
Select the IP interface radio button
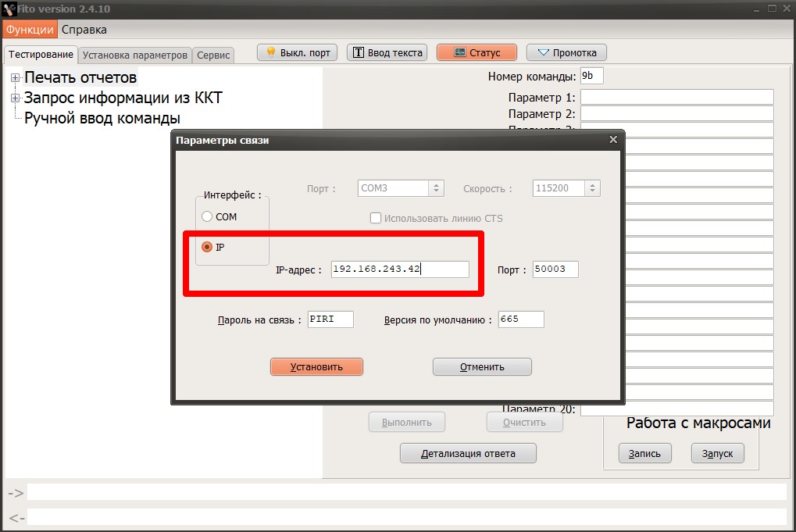(x=207, y=247)
